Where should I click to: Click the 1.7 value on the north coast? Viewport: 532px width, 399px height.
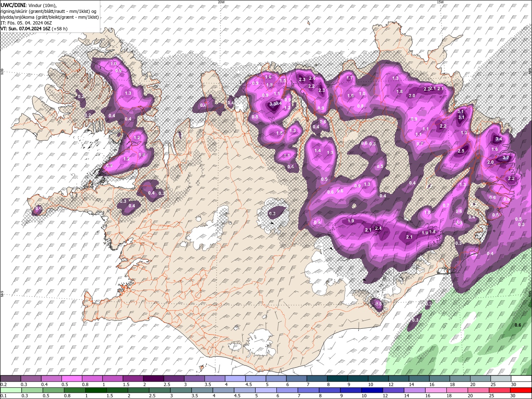coord(350,78)
